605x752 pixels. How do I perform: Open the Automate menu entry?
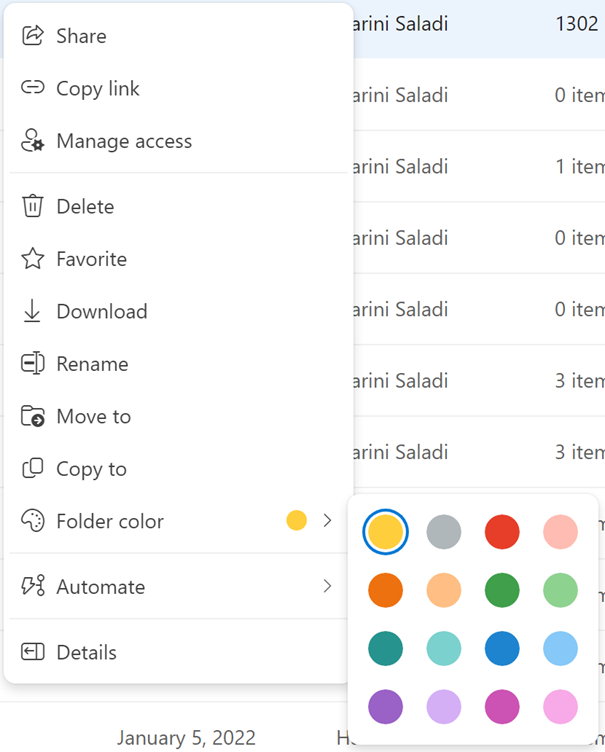click(x=100, y=586)
